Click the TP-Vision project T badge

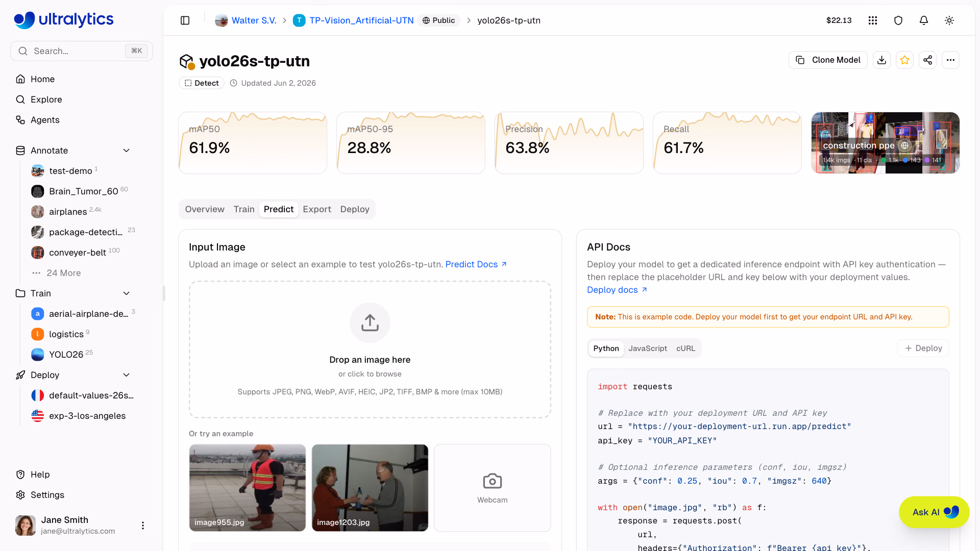pyautogui.click(x=299, y=20)
